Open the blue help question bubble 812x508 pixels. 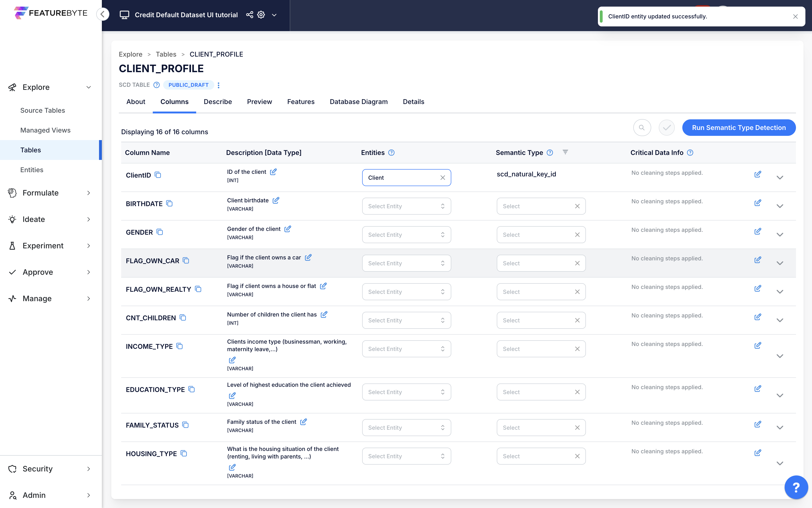tap(796, 487)
